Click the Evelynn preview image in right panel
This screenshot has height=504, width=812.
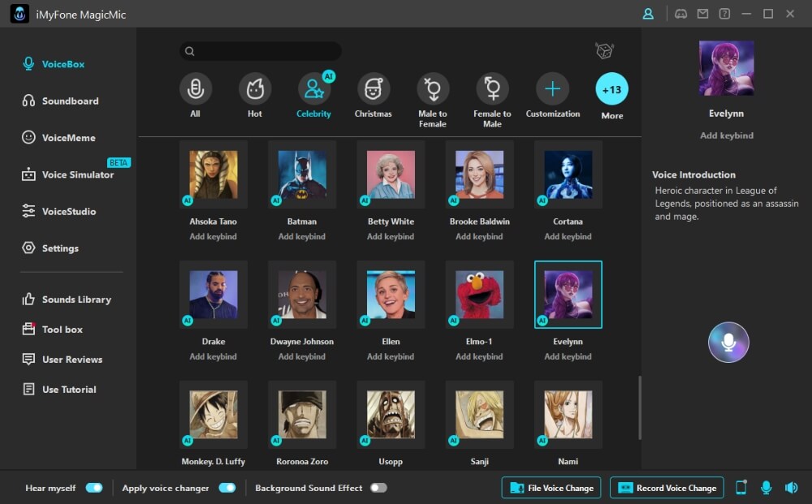726,68
